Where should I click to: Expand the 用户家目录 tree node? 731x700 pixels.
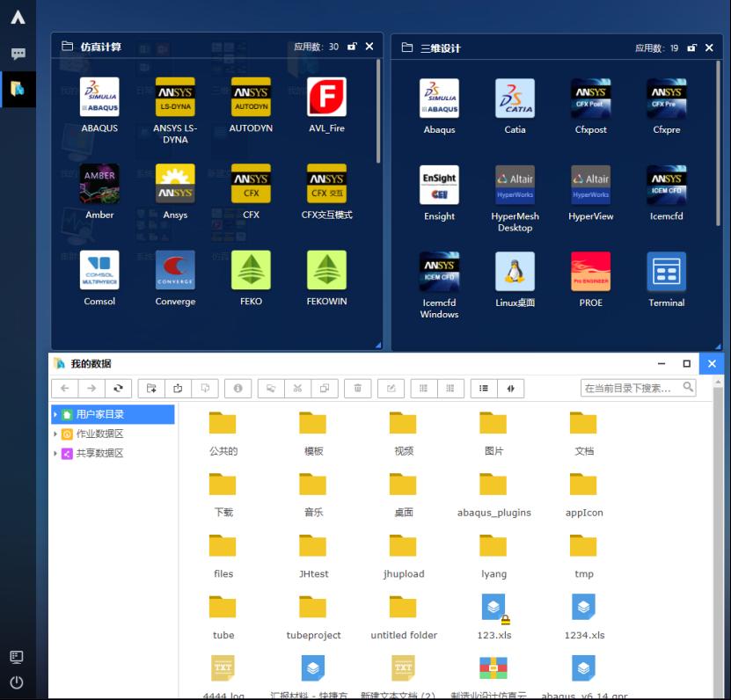(x=55, y=414)
